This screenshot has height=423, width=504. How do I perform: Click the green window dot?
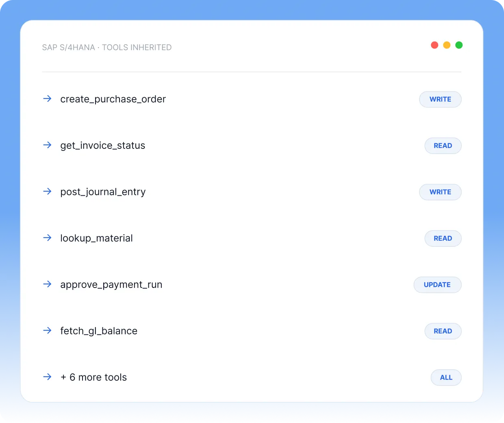coord(459,45)
